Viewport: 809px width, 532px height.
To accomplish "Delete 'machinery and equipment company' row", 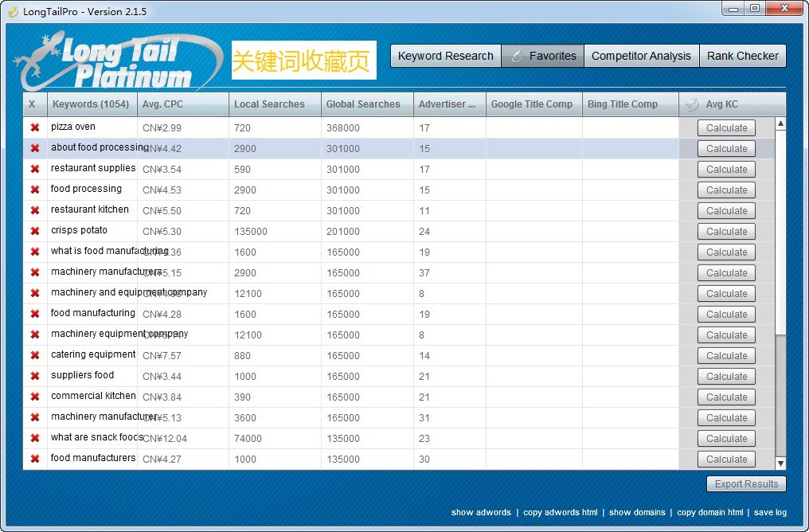I will [35, 292].
